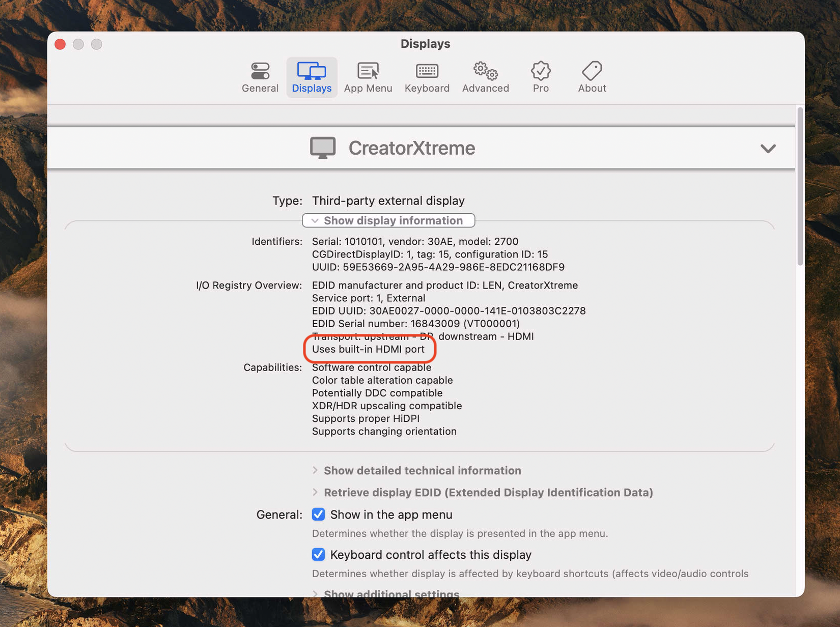Screen dimensions: 840x627
Task: Click the EDID Serial number line
Action: 416,324
